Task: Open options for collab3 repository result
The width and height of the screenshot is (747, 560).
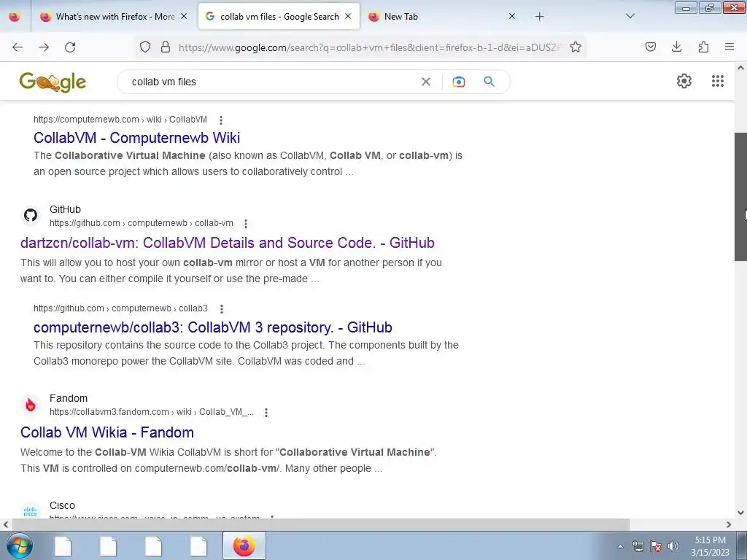Action: (222, 309)
